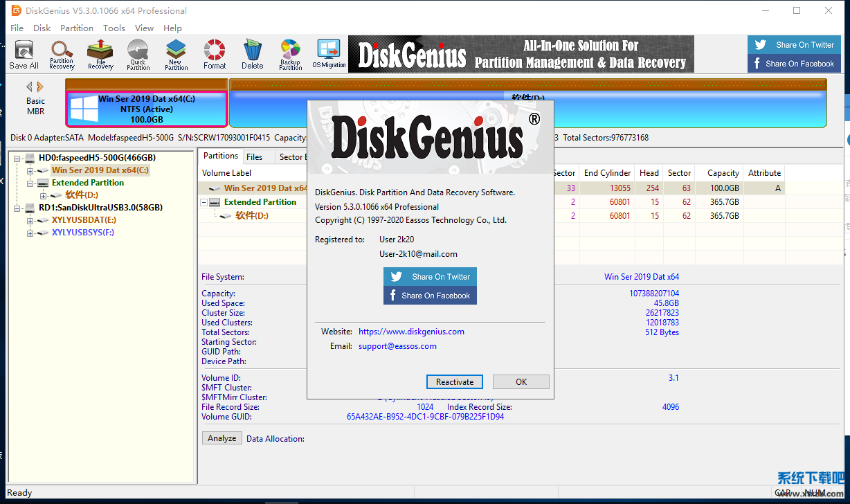The height and width of the screenshot is (504, 850).
Task: Expand XYLYUSBDAT(E:) tree node
Action: click(30, 220)
